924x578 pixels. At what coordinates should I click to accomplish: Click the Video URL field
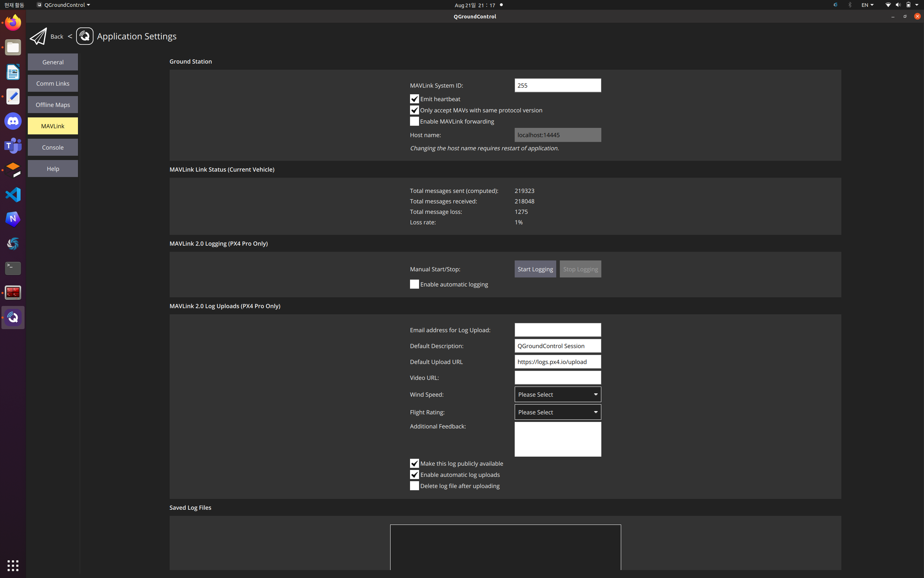(x=558, y=378)
